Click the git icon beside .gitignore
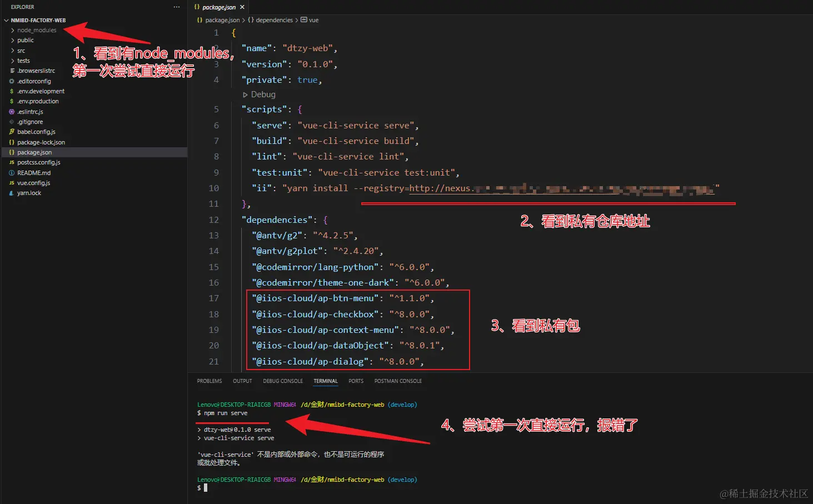This screenshot has height=504, width=813. pos(12,122)
